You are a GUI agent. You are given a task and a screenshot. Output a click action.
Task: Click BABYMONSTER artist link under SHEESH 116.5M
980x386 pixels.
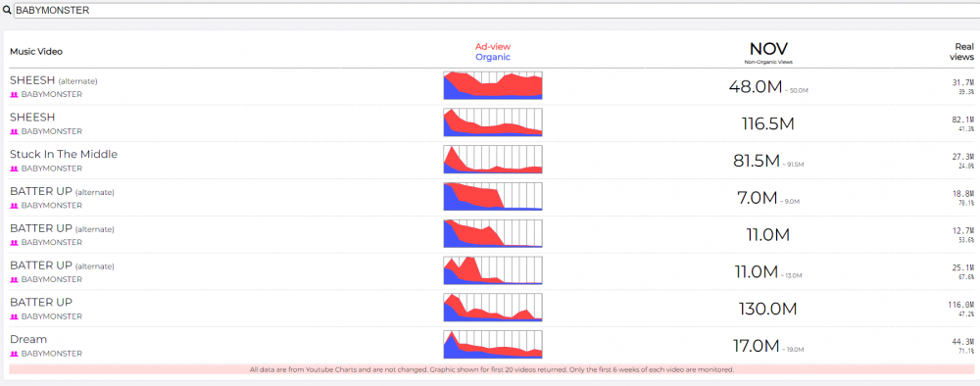click(x=51, y=132)
